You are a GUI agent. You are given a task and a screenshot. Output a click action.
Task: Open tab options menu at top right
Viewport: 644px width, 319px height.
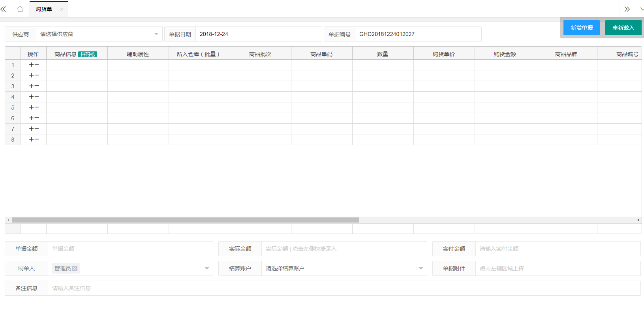[x=641, y=9]
